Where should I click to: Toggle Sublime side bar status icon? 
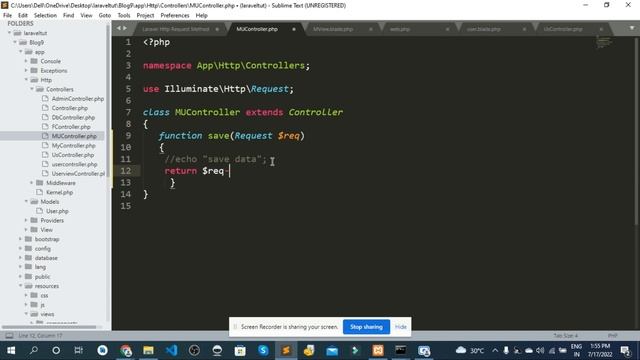tap(9, 336)
